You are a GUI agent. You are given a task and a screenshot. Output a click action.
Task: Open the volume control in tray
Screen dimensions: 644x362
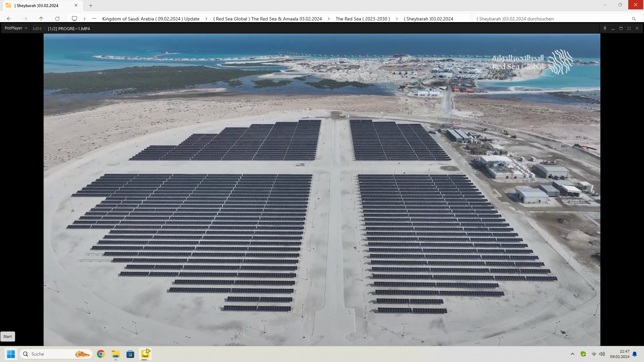pos(602,354)
